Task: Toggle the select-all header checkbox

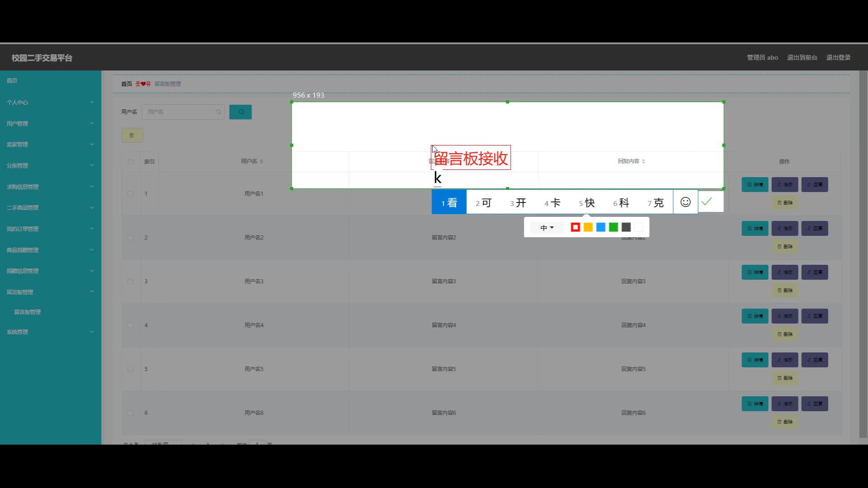Action: (x=131, y=162)
